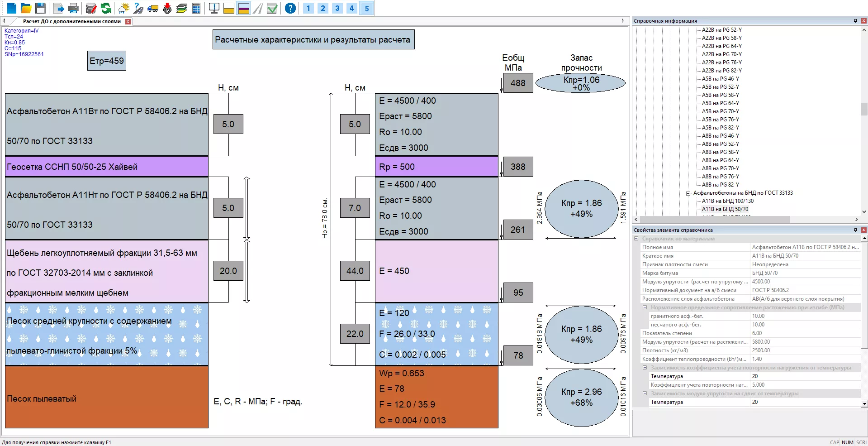Click the Етр=459 value box

pyautogui.click(x=107, y=61)
